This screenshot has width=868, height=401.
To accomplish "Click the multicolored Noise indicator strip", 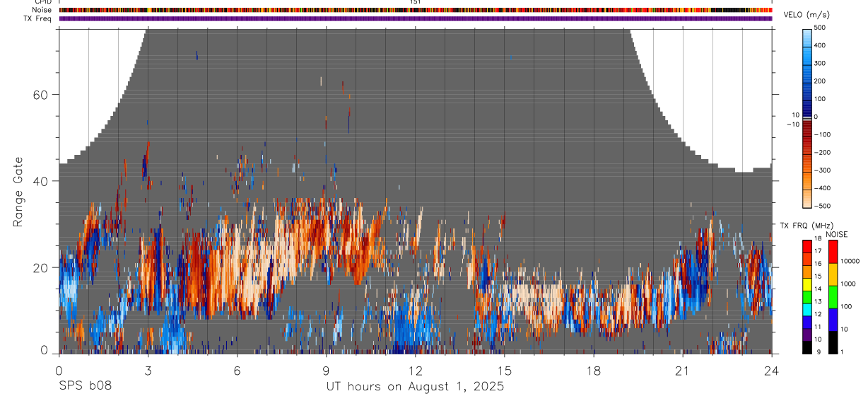I will pos(416,10).
